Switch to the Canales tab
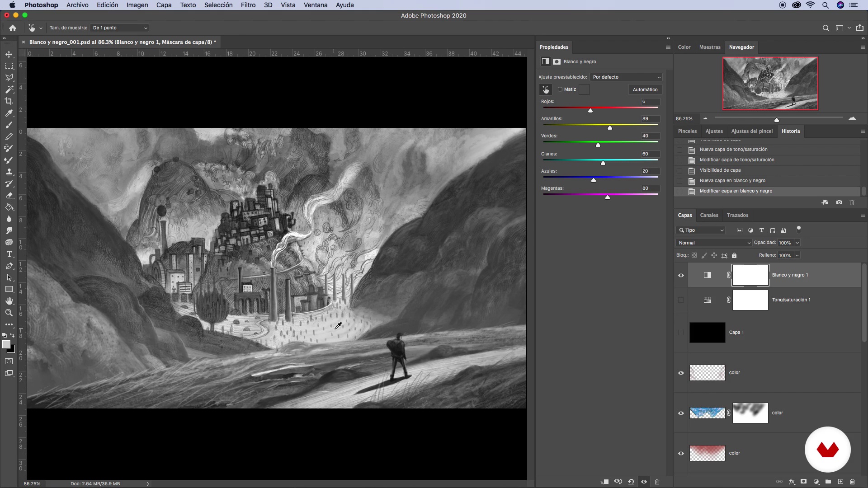The image size is (868, 488). point(709,216)
